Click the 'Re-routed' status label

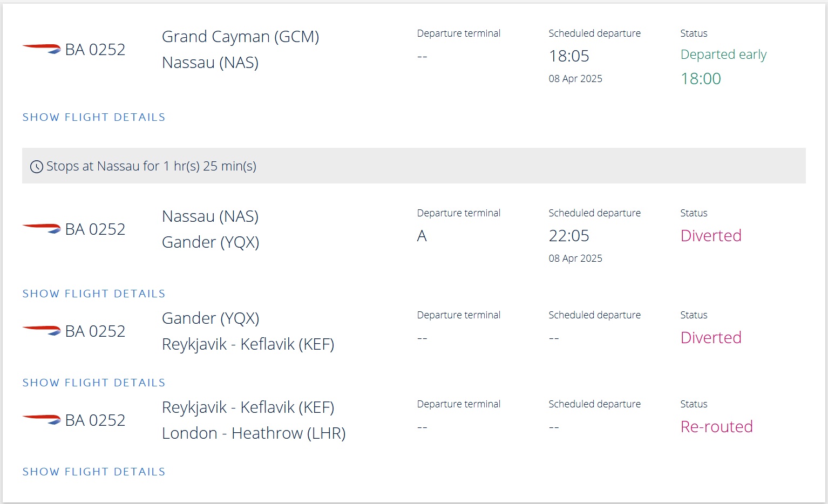(x=716, y=426)
